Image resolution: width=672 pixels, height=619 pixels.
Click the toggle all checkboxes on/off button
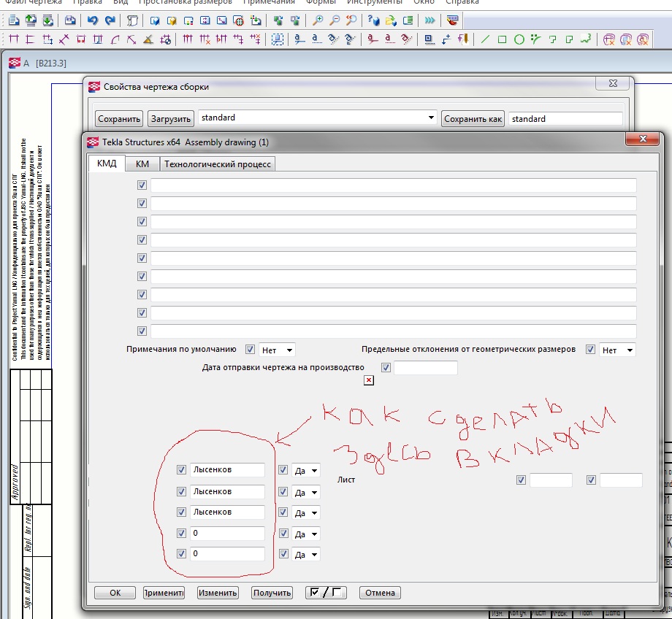tap(326, 593)
